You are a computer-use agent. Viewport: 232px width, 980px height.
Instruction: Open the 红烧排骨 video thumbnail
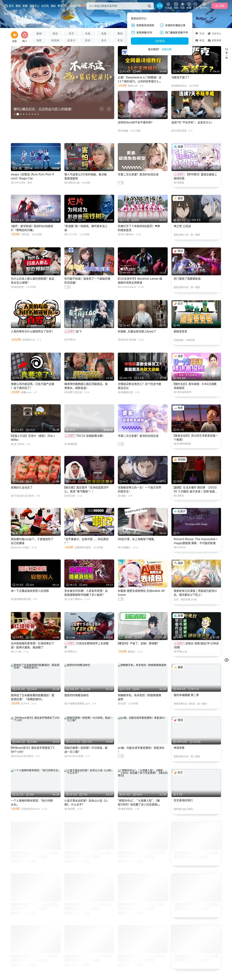(36, 626)
